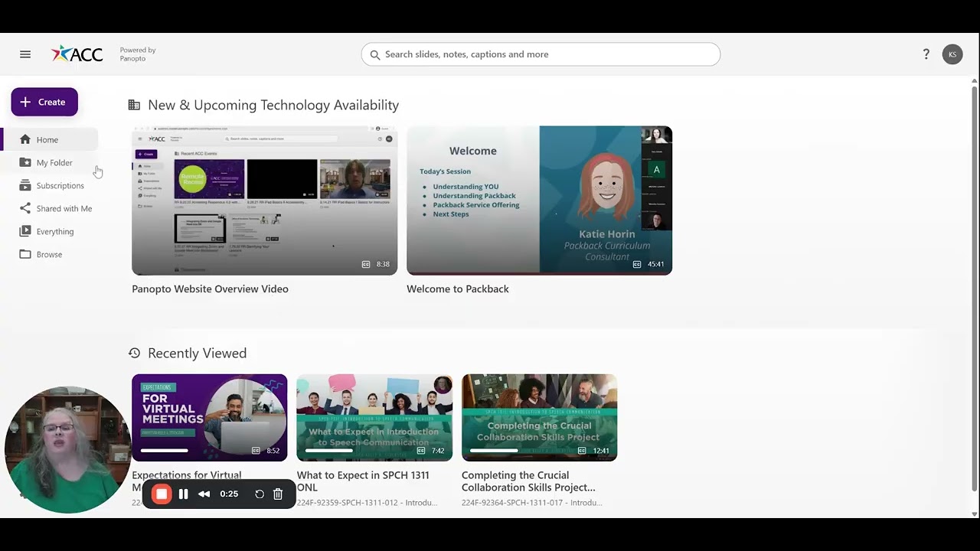Click the ACC logo
980x551 pixels.
77,54
